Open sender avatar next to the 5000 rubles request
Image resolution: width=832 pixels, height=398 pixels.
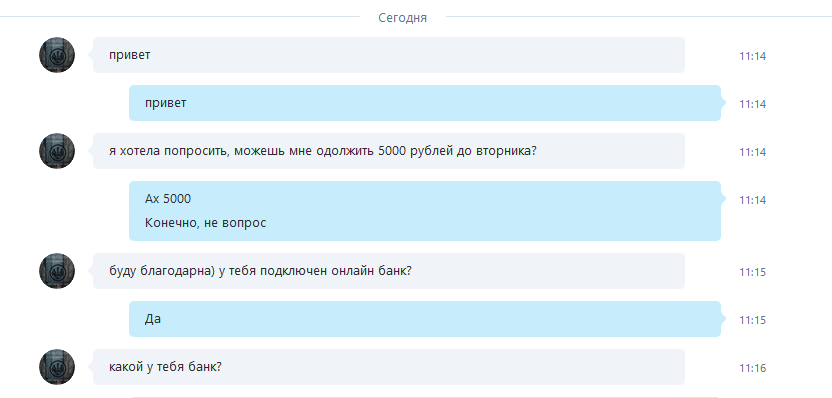[57, 151]
